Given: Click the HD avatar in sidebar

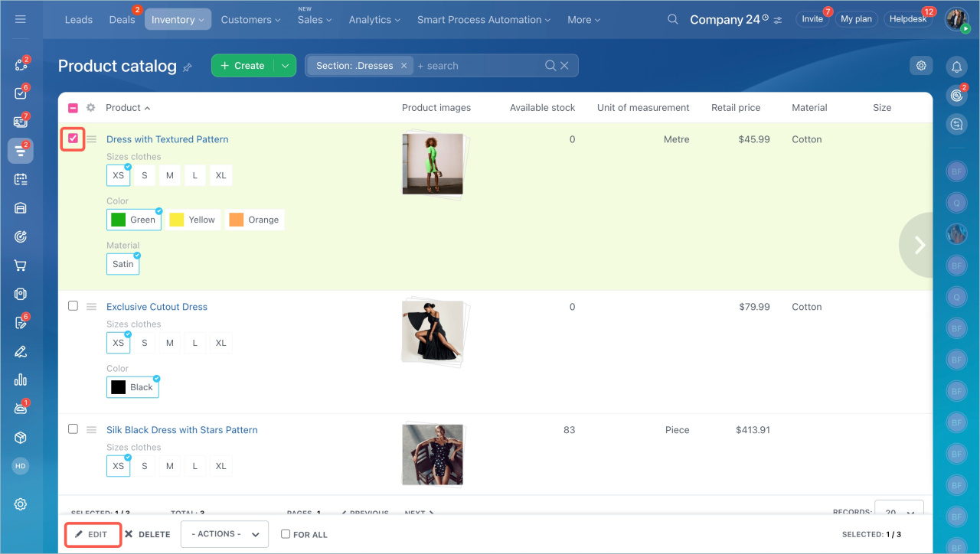Looking at the screenshot, I should 21,465.
